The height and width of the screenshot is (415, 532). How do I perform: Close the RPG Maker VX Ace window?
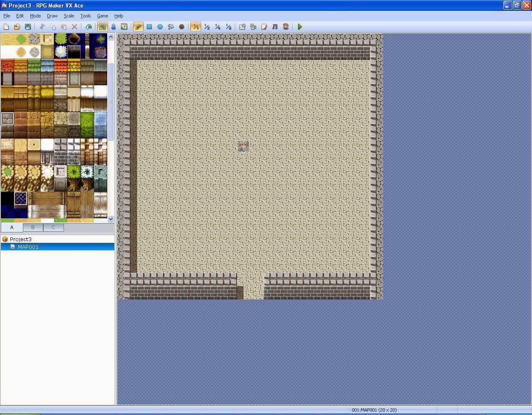[527, 5]
